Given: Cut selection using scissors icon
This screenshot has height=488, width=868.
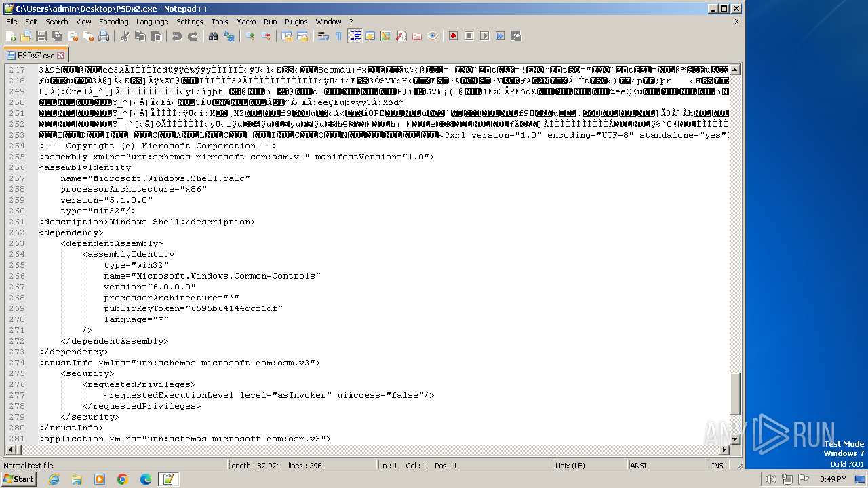Looking at the screenshot, I should pos(125,36).
